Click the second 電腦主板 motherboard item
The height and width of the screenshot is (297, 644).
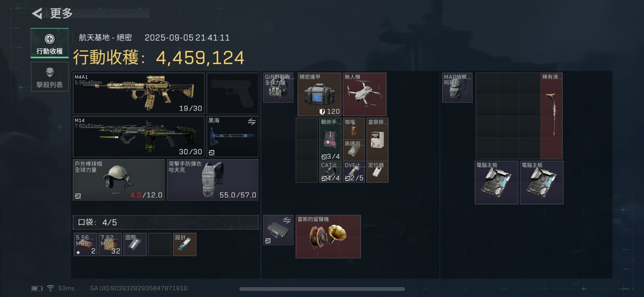coord(542,182)
